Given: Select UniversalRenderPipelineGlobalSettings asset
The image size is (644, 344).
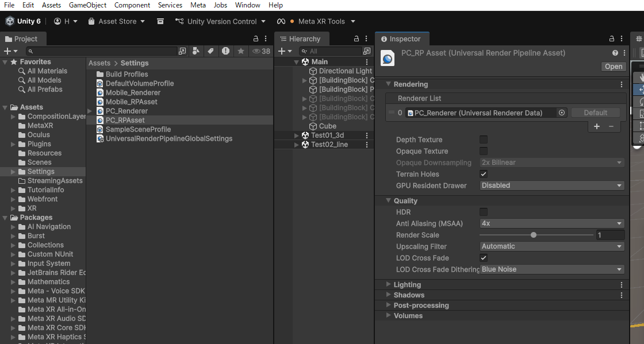Looking at the screenshot, I should coord(169,138).
